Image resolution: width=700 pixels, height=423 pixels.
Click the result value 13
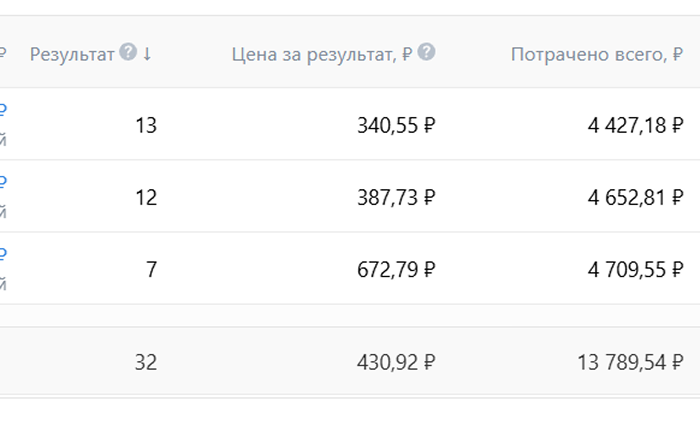(x=146, y=125)
